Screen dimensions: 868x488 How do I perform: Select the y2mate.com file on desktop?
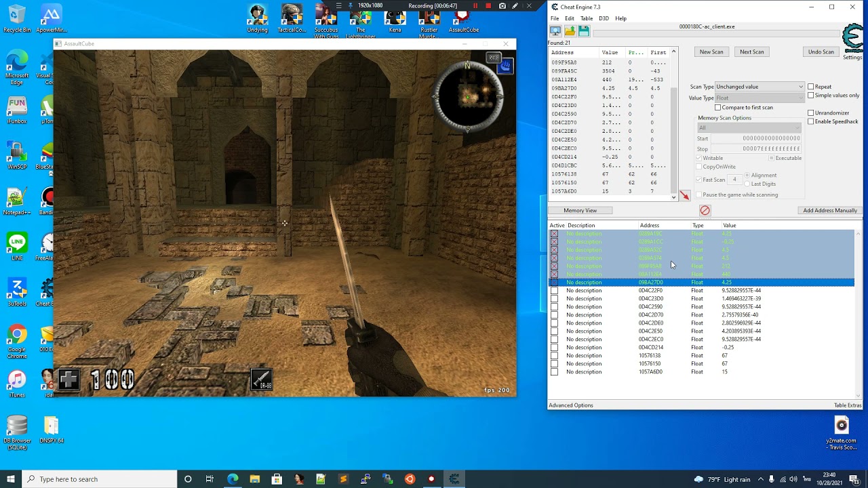click(x=842, y=433)
